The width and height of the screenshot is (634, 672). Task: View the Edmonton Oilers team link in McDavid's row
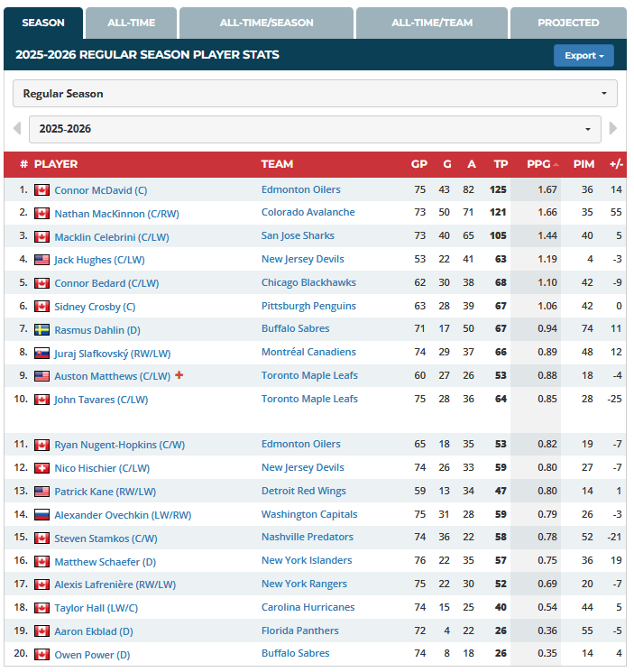coord(300,189)
